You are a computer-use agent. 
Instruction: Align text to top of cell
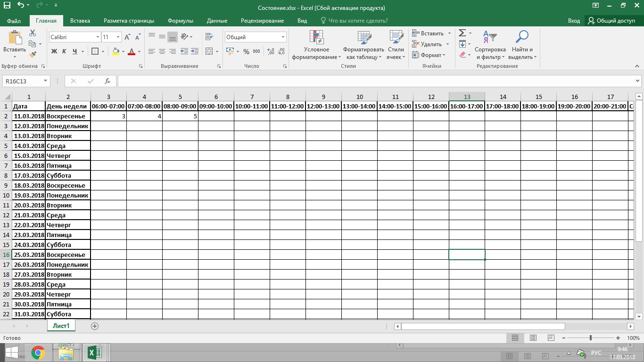point(151,37)
